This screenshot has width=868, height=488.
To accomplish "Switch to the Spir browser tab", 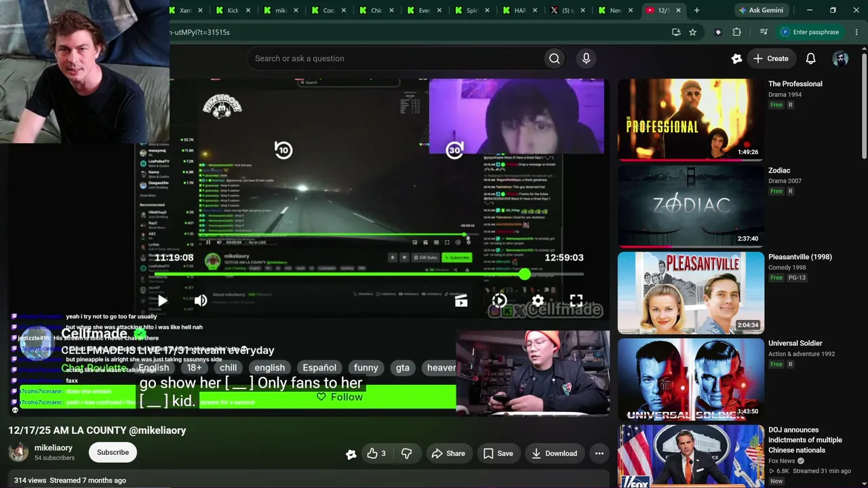I will 473,10.
